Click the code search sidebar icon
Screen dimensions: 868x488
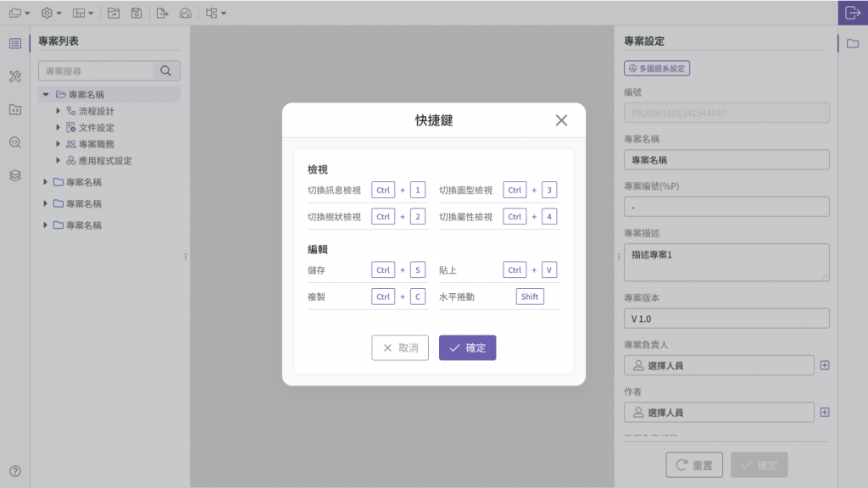point(15,142)
